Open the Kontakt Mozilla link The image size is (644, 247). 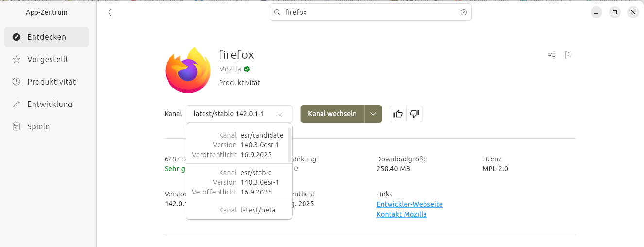[402, 214]
